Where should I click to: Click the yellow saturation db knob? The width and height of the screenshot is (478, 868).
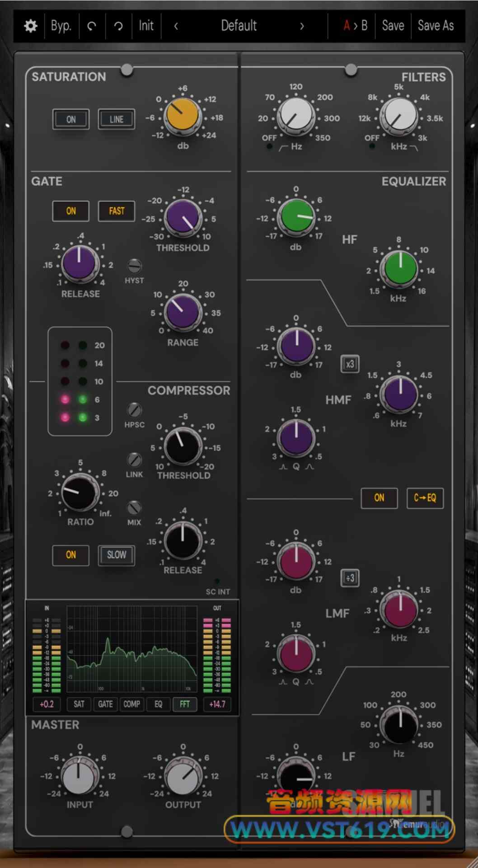(182, 116)
